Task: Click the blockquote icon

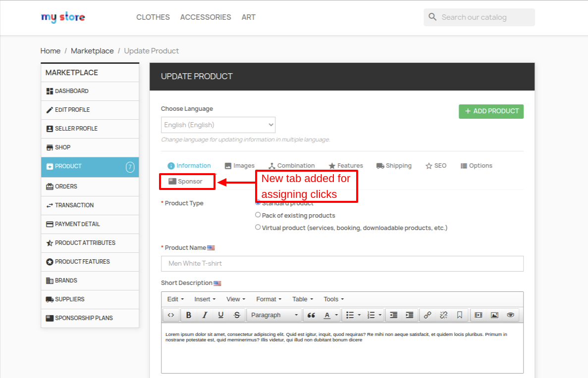Action: (x=311, y=315)
